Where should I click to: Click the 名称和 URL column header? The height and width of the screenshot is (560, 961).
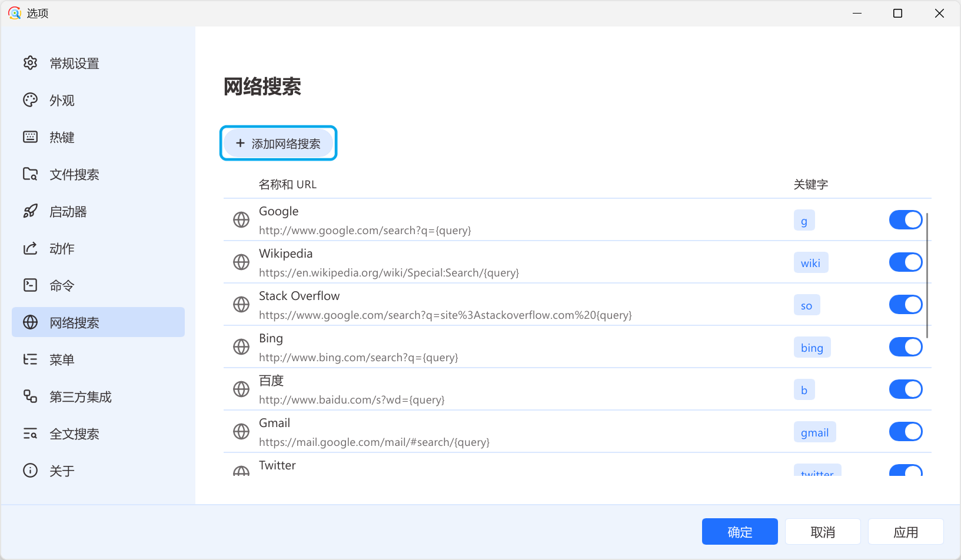point(288,184)
